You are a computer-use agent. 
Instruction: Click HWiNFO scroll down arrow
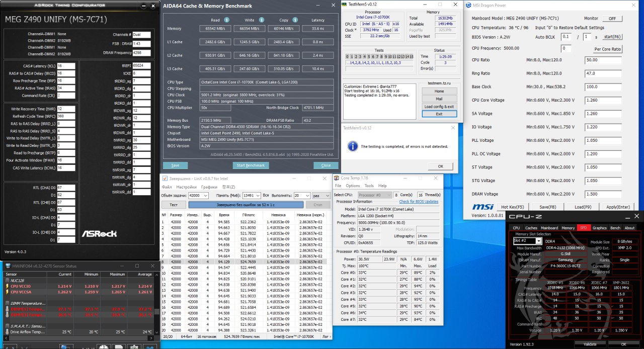156,333
